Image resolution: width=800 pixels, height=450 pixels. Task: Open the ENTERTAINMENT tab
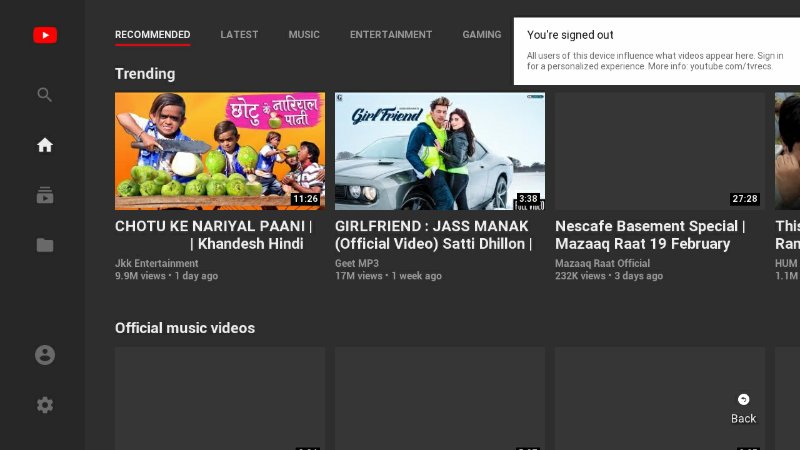pyautogui.click(x=391, y=35)
